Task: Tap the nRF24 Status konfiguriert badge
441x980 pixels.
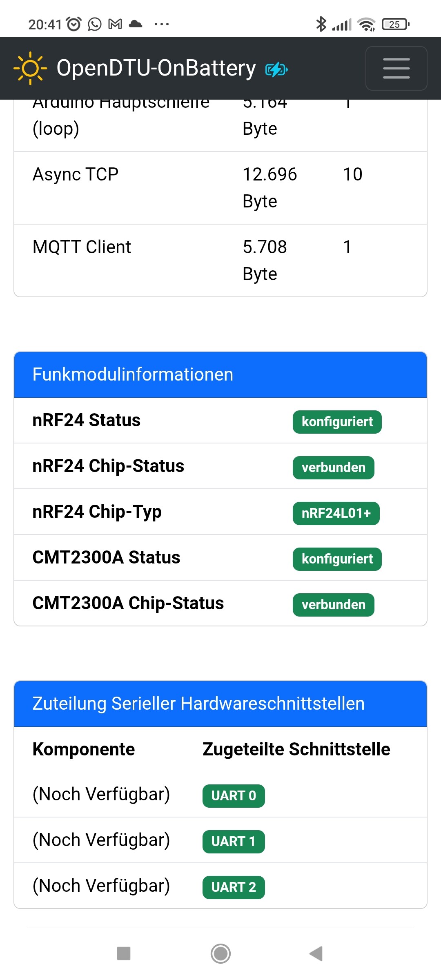Action: (x=337, y=422)
